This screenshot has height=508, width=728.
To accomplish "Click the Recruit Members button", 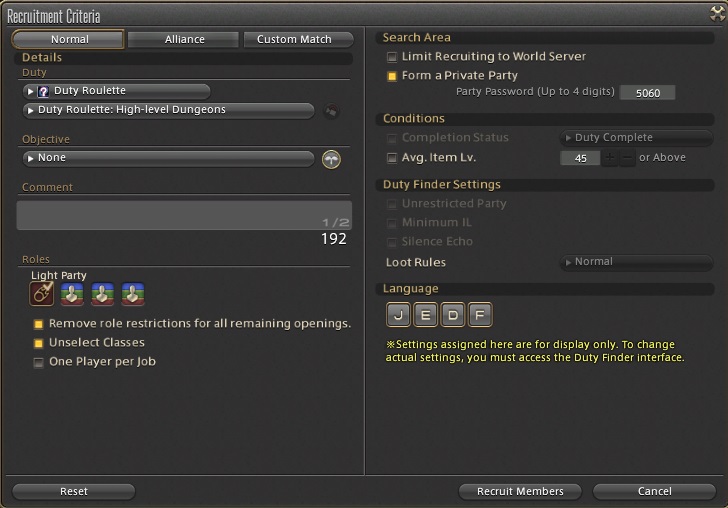I will [520, 491].
